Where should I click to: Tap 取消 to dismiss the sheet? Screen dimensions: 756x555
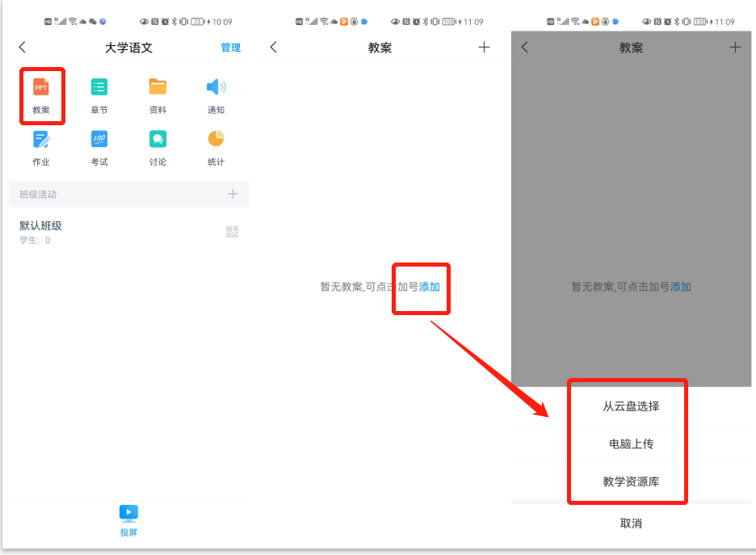click(x=631, y=523)
